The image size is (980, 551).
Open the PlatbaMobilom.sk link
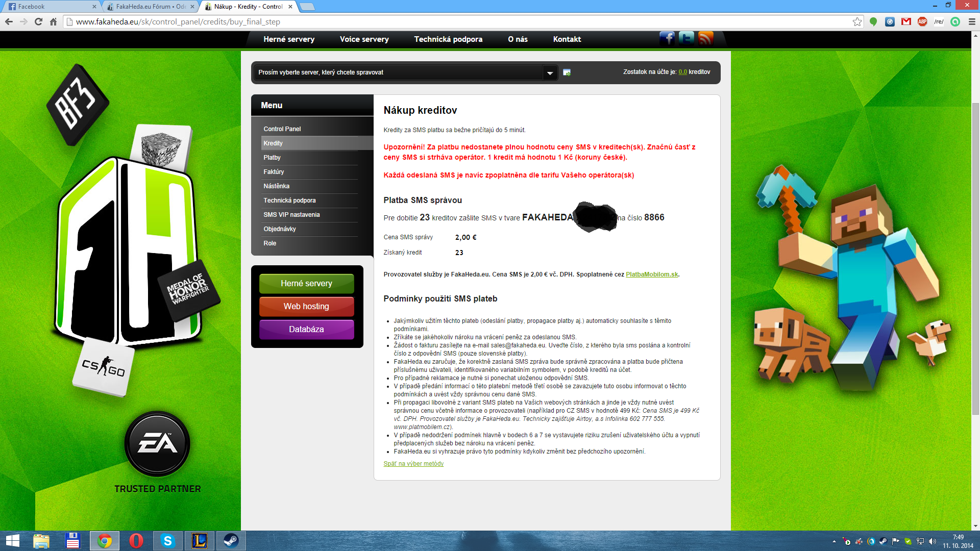(652, 274)
